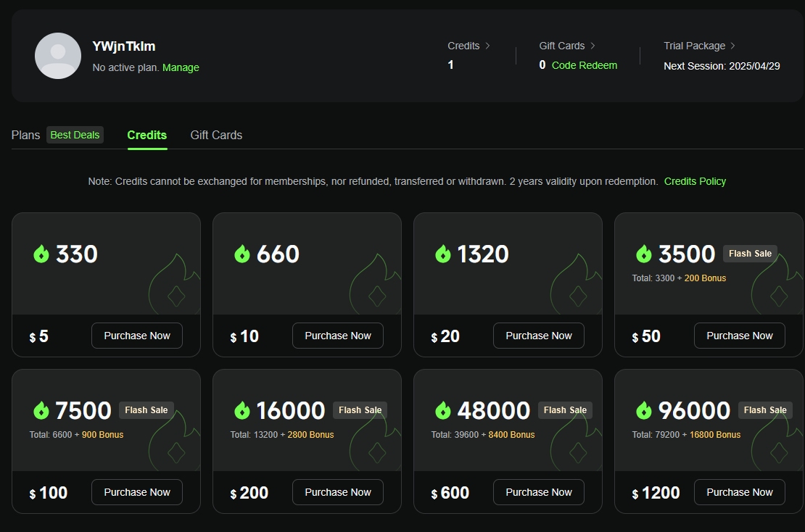
Task: Click the green flame icon beside 660
Action: click(241, 254)
